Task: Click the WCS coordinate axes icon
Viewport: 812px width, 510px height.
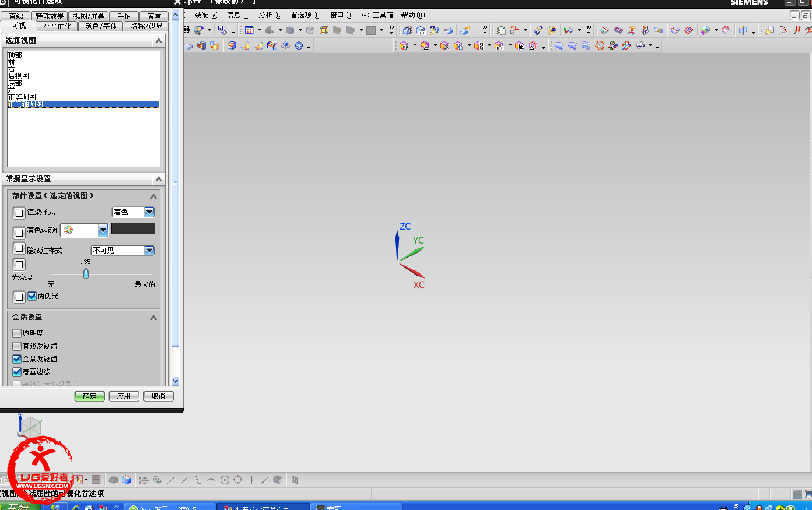Action: [514, 30]
